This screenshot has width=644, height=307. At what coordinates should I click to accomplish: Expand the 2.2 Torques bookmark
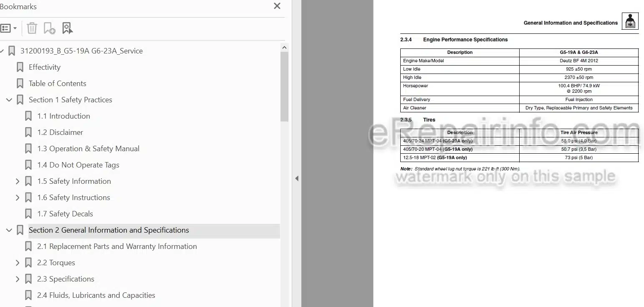[18, 263]
